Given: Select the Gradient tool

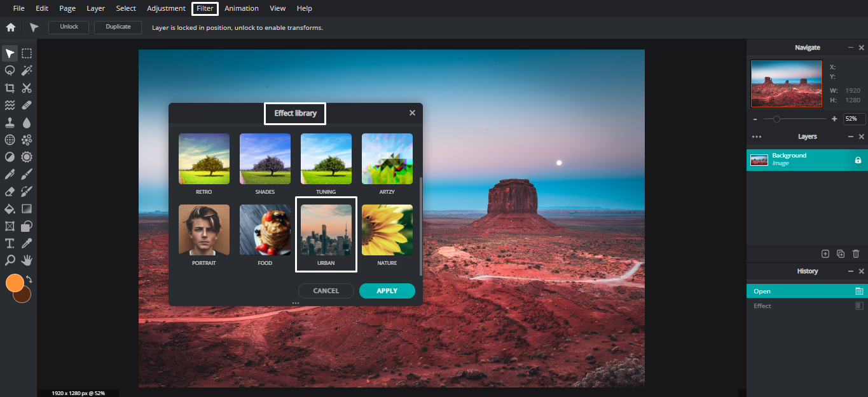Looking at the screenshot, I should (x=26, y=208).
